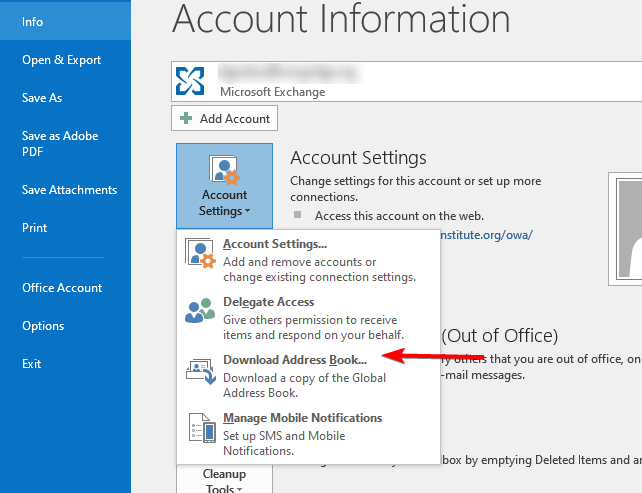642x493 pixels.
Task: Choose Account Settings... from the dropdown menu
Action: pos(308,260)
